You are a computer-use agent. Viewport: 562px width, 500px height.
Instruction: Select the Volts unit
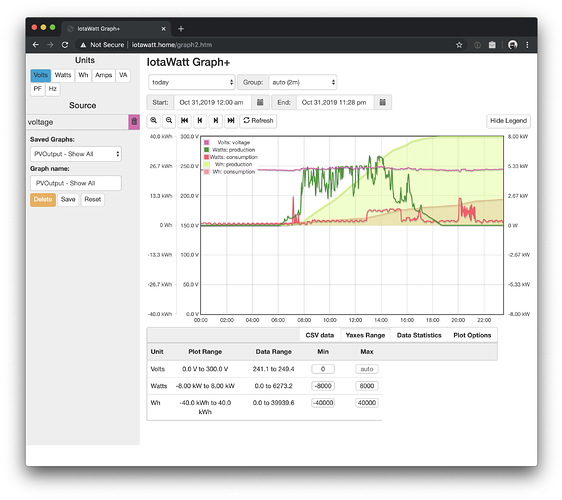(41, 75)
